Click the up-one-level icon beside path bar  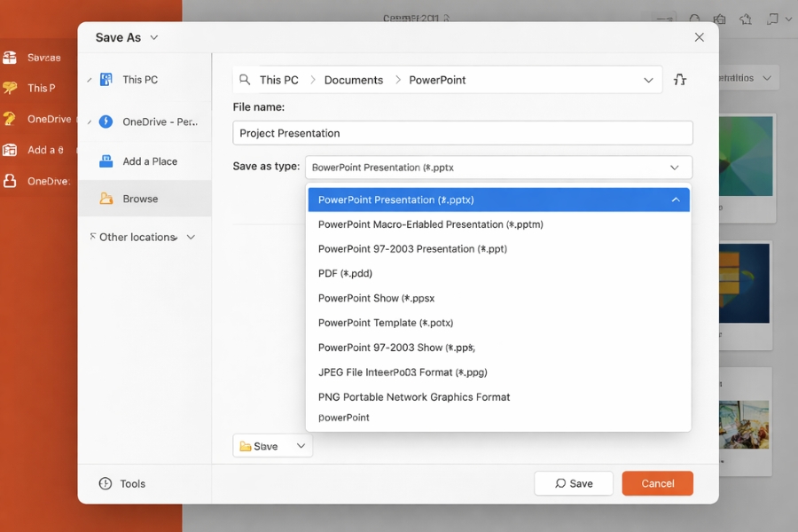tap(680, 80)
